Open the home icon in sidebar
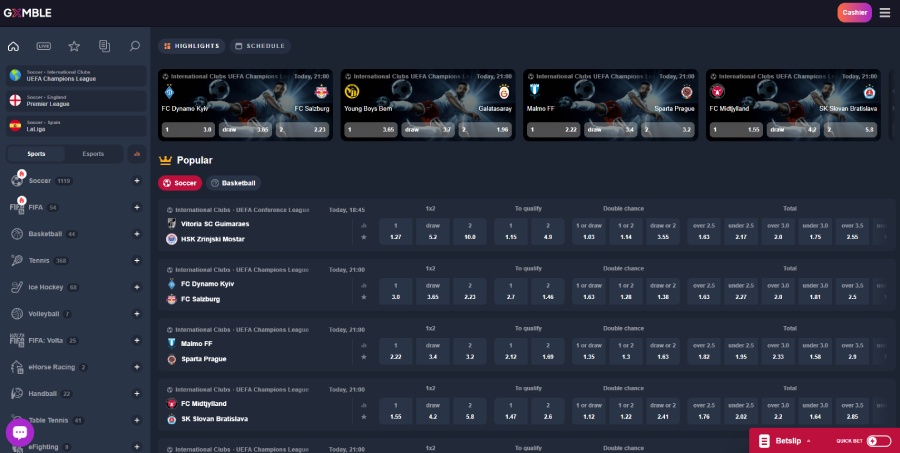The height and width of the screenshot is (453, 900). click(13, 47)
